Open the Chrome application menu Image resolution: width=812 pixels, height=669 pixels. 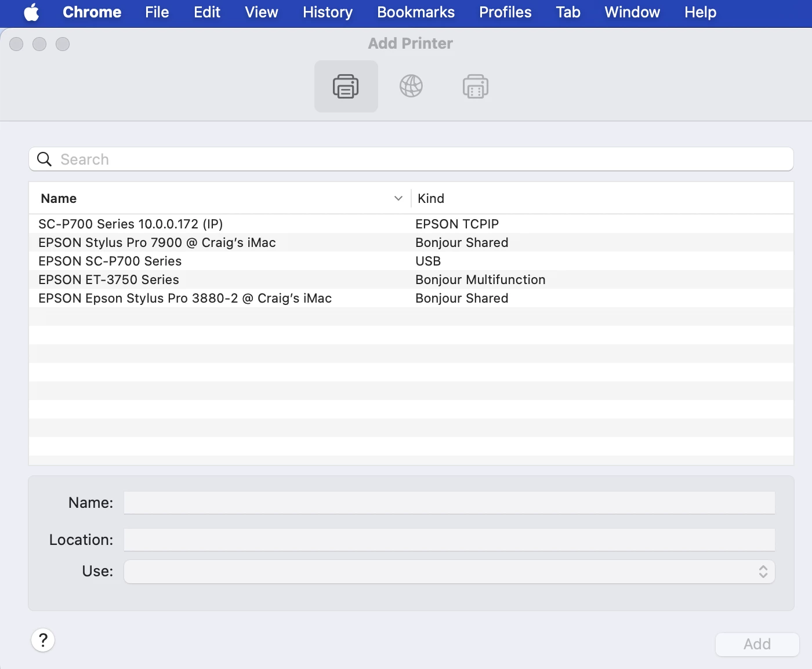tap(92, 12)
